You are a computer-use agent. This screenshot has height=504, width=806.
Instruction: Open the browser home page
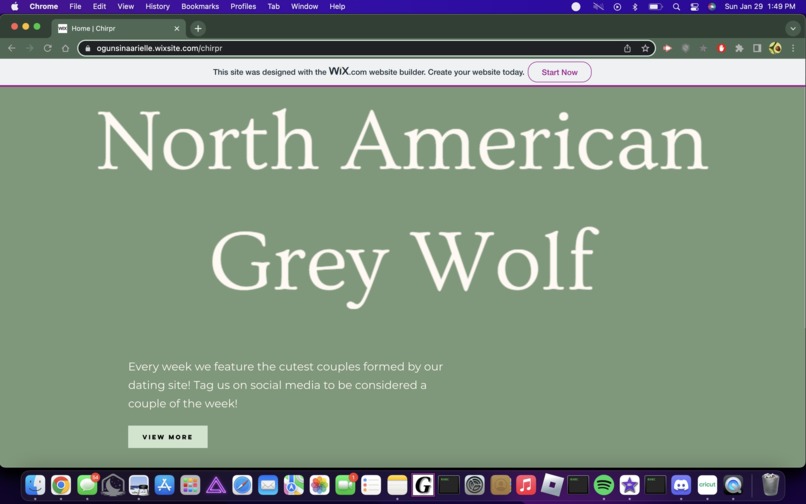pos(65,48)
